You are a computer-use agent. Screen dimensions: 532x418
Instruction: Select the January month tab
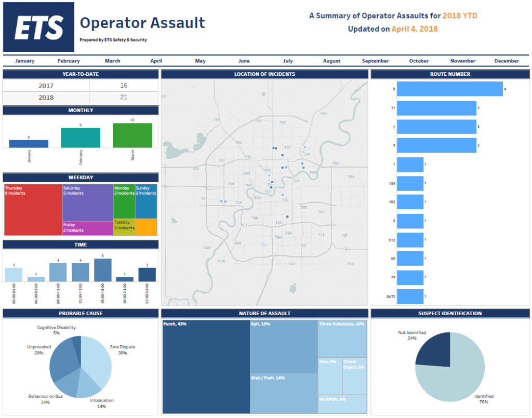[24, 61]
